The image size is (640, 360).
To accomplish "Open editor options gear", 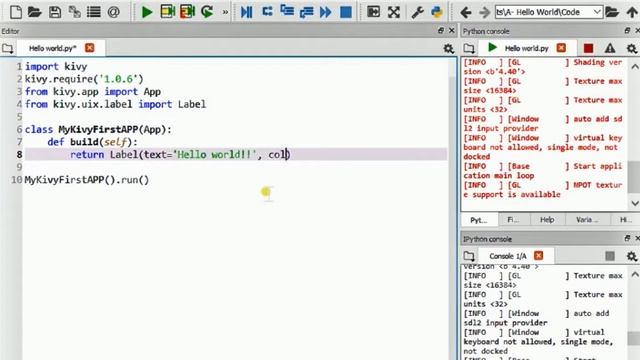I will (449, 49).
